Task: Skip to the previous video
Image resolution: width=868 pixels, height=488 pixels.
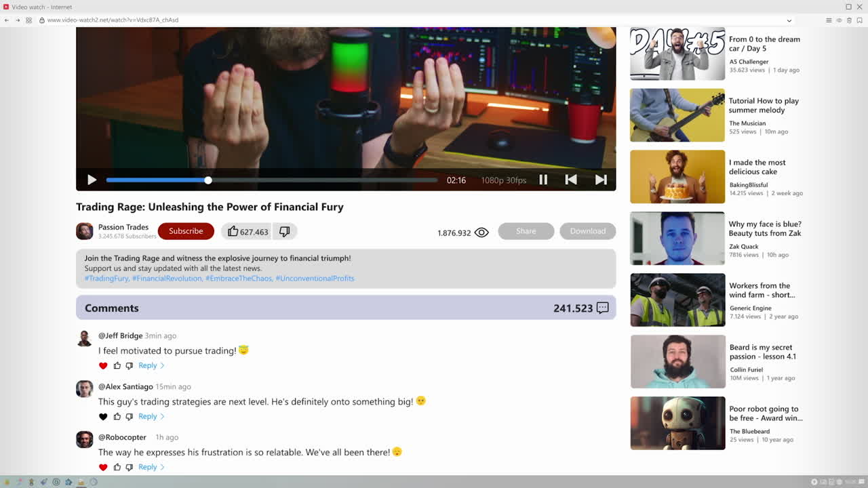Action: click(x=571, y=180)
